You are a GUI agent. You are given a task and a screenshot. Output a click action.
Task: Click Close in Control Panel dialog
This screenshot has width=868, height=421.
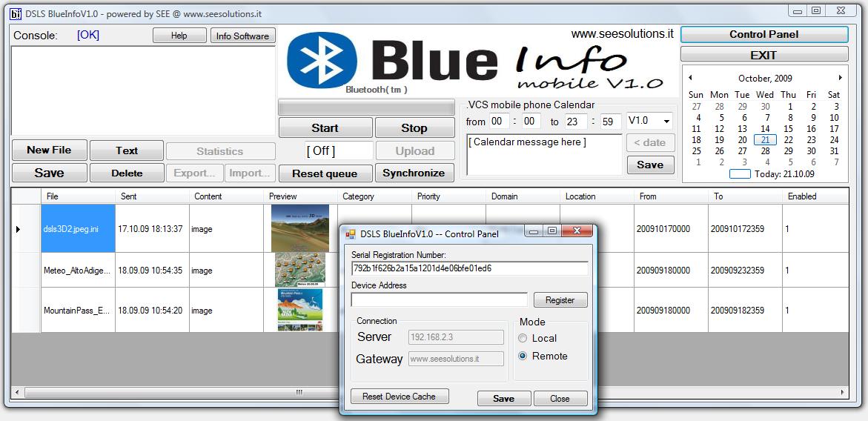pyautogui.click(x=560, y=398)
